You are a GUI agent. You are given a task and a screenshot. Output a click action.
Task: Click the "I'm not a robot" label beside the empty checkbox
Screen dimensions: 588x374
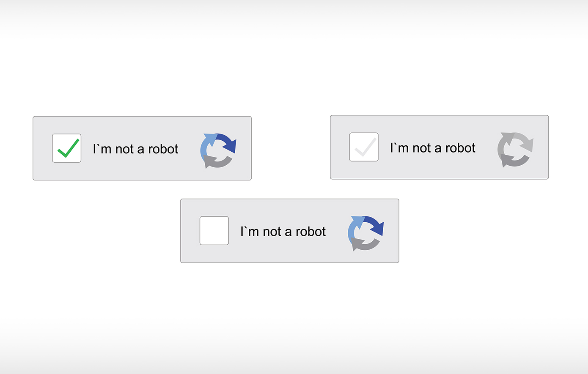point(283,231)
